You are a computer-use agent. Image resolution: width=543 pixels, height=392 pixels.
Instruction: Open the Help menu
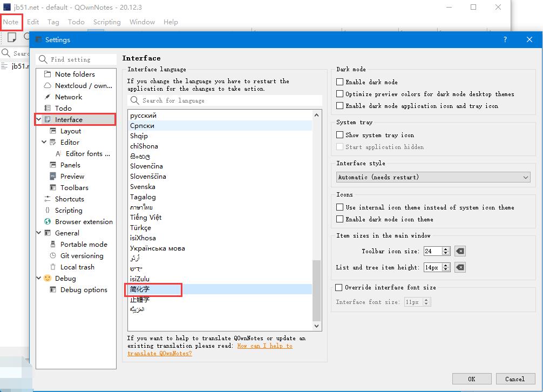[171, 22]
